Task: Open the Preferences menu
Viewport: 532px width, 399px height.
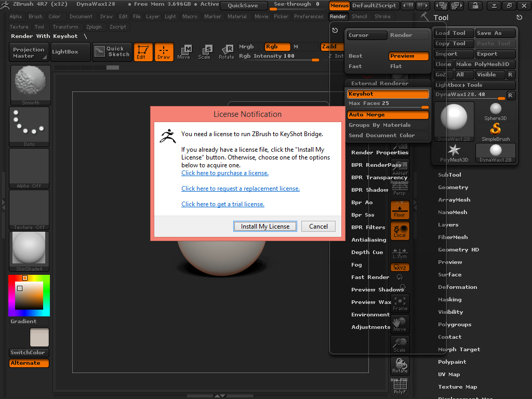Action: pos(309,17)
